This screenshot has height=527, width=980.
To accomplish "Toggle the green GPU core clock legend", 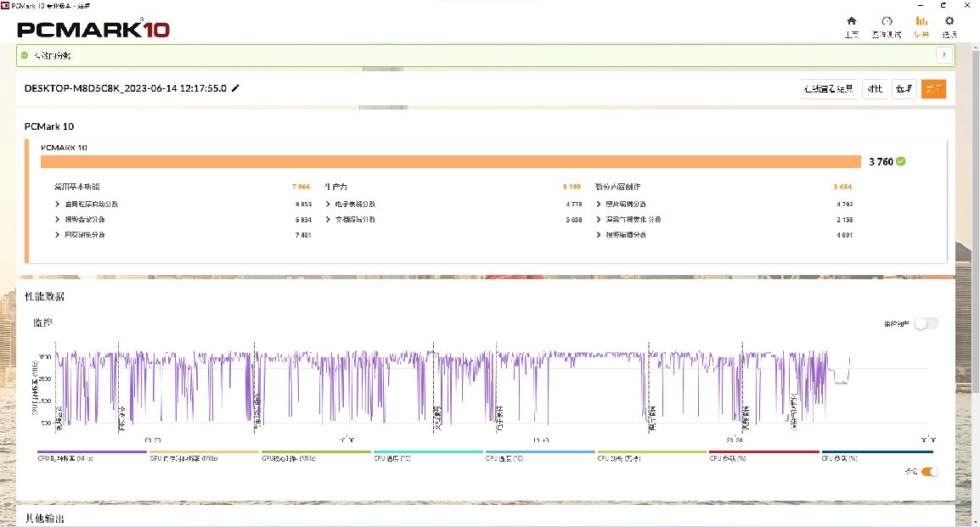I will 316,456.
